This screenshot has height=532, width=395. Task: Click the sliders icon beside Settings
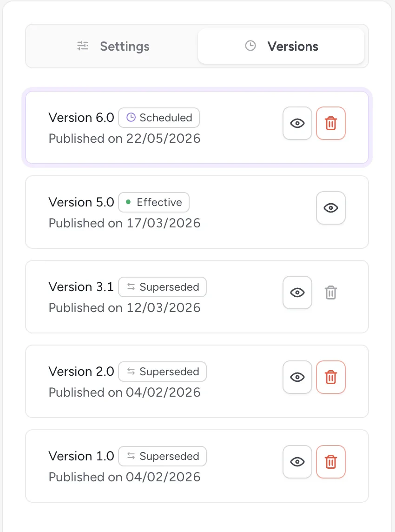pyautogui.click(x=83, y=46)
